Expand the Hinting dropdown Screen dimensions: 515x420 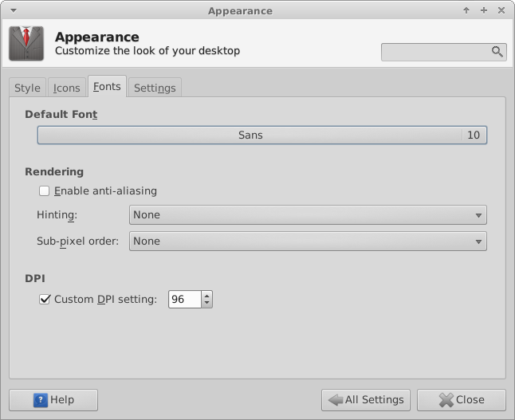[307, 215]
